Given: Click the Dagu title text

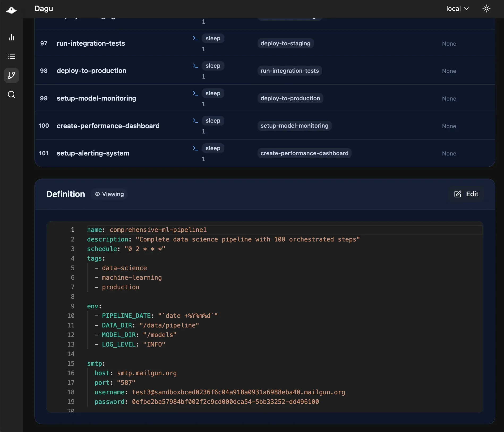Looking at the screenshot, I should pyautogui.click(x=44, y=8).
